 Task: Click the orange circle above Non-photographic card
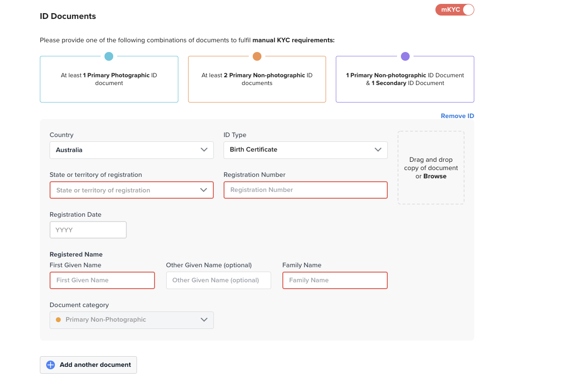(257, 56)
